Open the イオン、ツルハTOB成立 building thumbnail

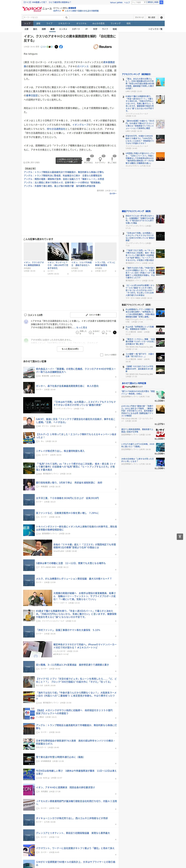pos(82,251)
